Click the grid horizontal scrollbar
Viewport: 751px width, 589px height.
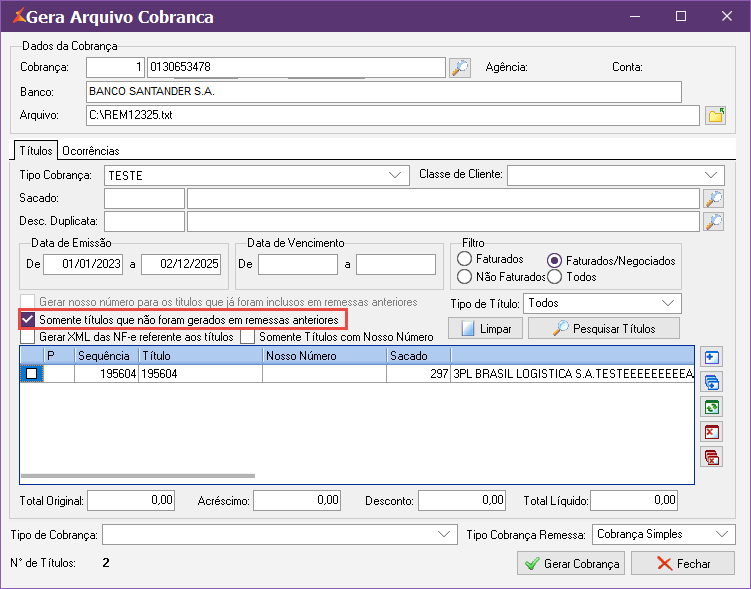[x=138, y=476]
